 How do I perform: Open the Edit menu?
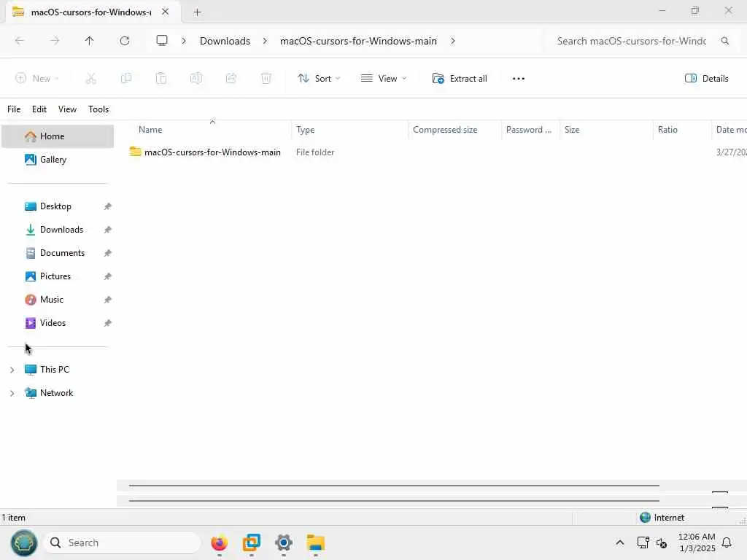39,109
